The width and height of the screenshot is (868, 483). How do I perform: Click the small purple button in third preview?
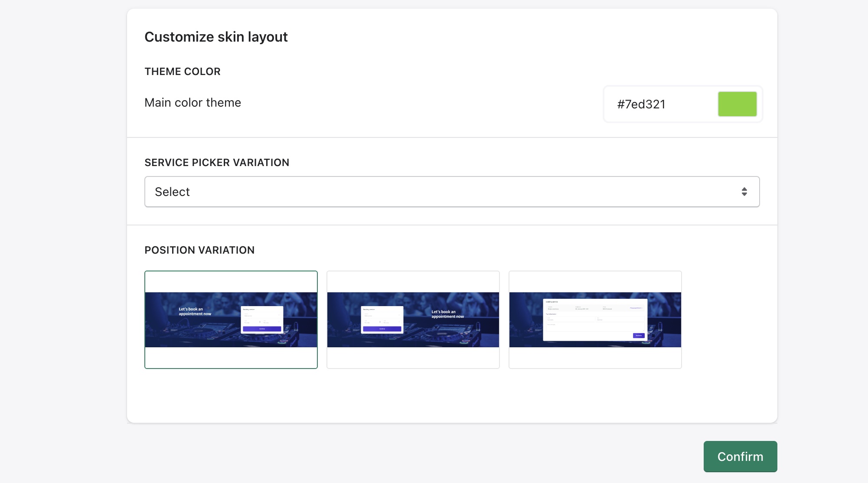pos(639,335)
